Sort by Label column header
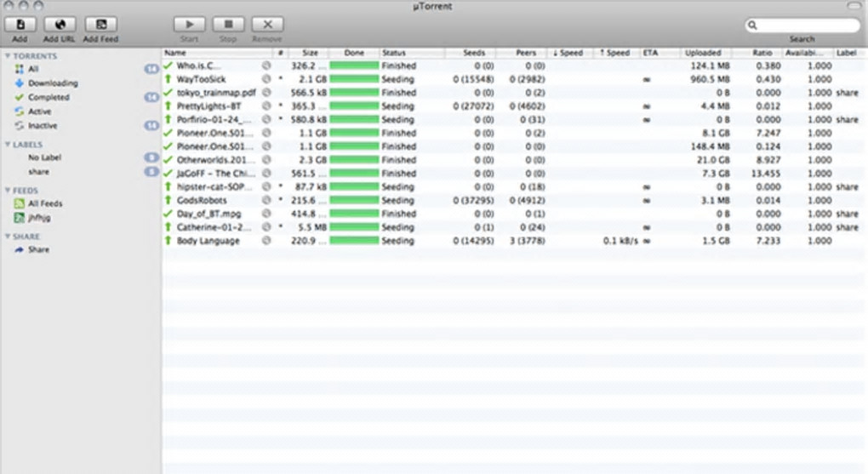 (x=850, y=53)
